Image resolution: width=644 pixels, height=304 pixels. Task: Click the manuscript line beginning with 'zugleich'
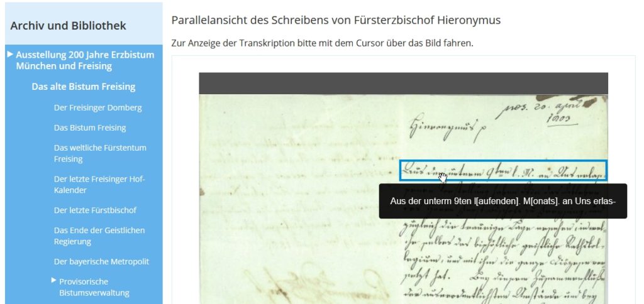[x=503, y=224]
